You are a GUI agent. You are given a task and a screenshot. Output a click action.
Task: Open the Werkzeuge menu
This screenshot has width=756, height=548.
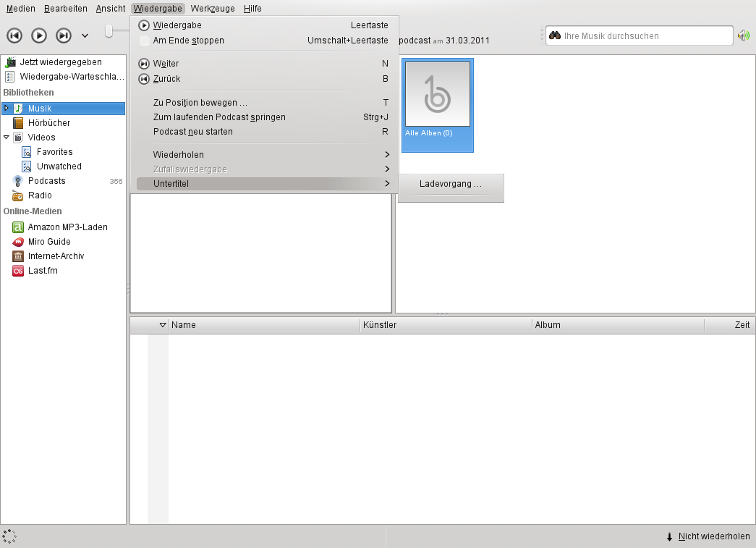[213, 9]
